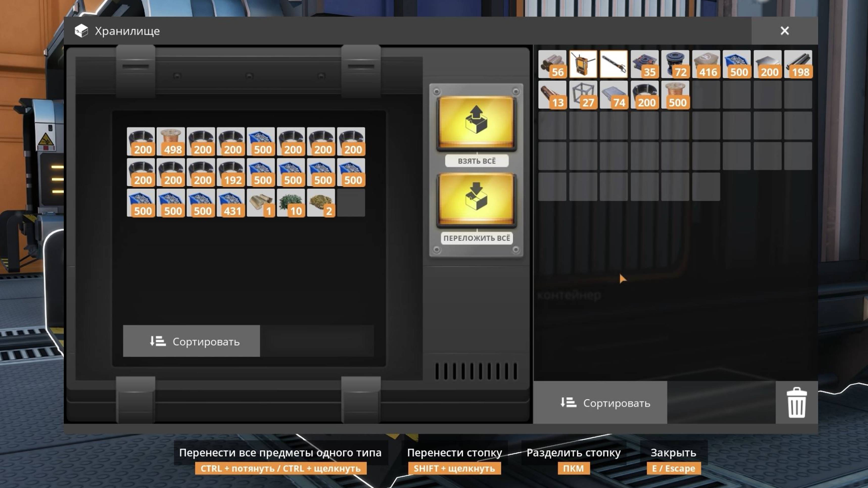Screen dimensions: 868x488
Task: Click the 'Переложить всё' put-all yellow button
Action: tap(476, 199)
